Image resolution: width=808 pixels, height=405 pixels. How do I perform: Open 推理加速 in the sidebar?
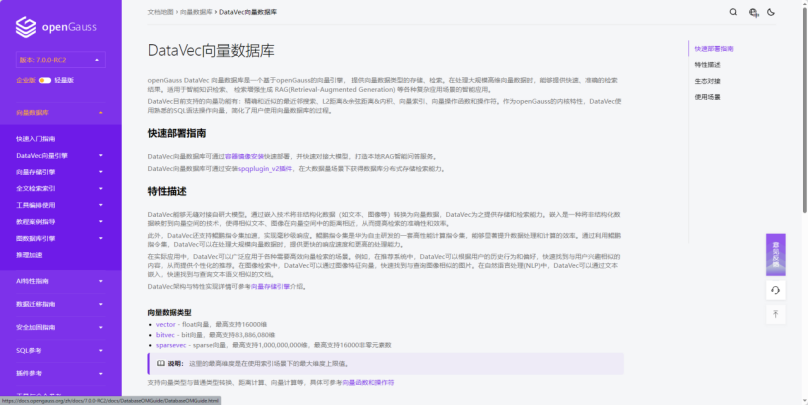coord(29,255)
